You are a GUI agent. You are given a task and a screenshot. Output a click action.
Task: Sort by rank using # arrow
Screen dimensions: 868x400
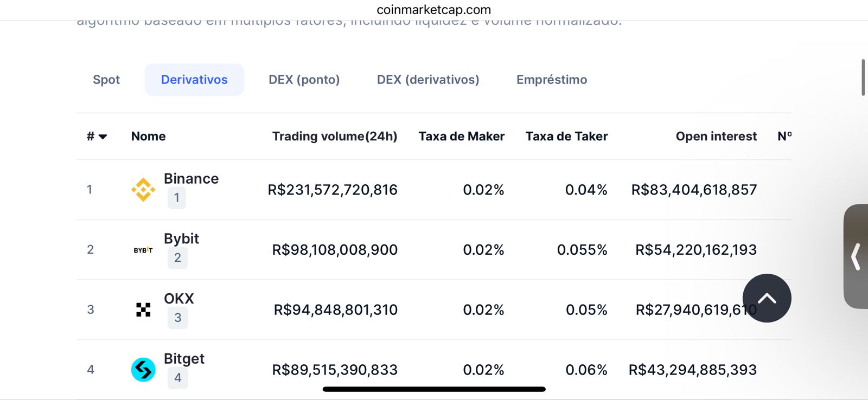[97, 137]
